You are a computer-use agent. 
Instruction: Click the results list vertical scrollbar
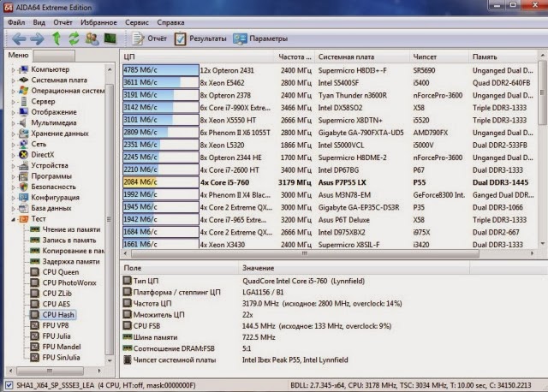click(542, 92)
